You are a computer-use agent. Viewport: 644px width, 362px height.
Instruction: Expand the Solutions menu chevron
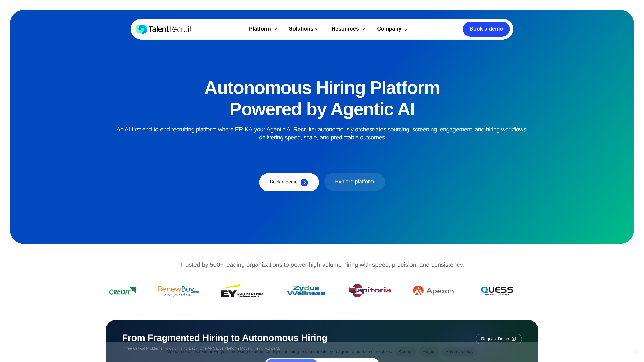pos(317,29)
